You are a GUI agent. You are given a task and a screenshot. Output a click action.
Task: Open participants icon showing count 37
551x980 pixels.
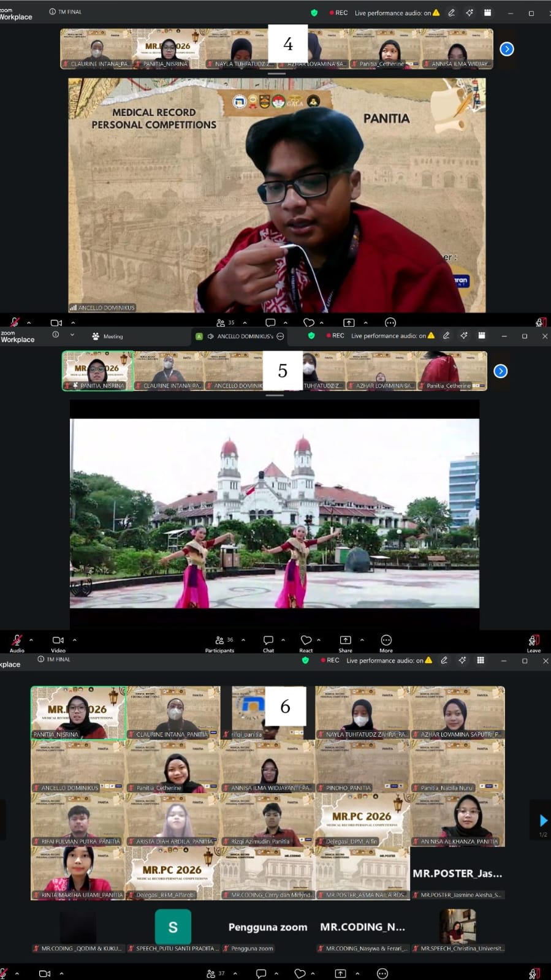216,973
